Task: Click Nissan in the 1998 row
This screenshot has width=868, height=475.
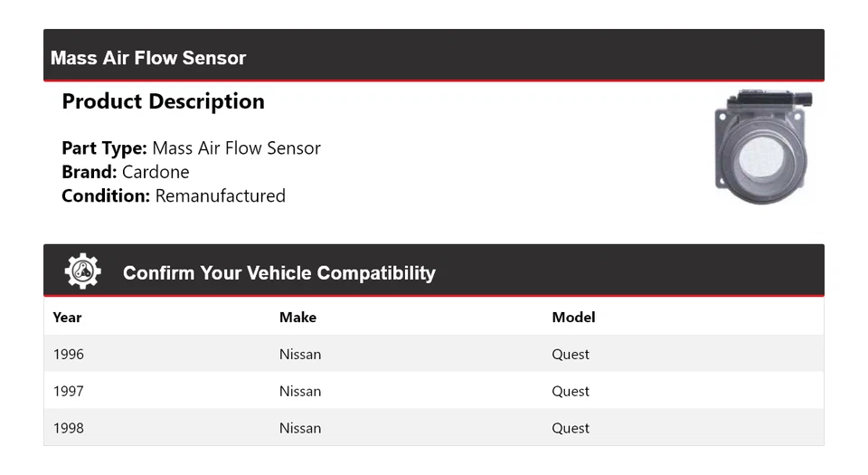Action: pos(300,428)
